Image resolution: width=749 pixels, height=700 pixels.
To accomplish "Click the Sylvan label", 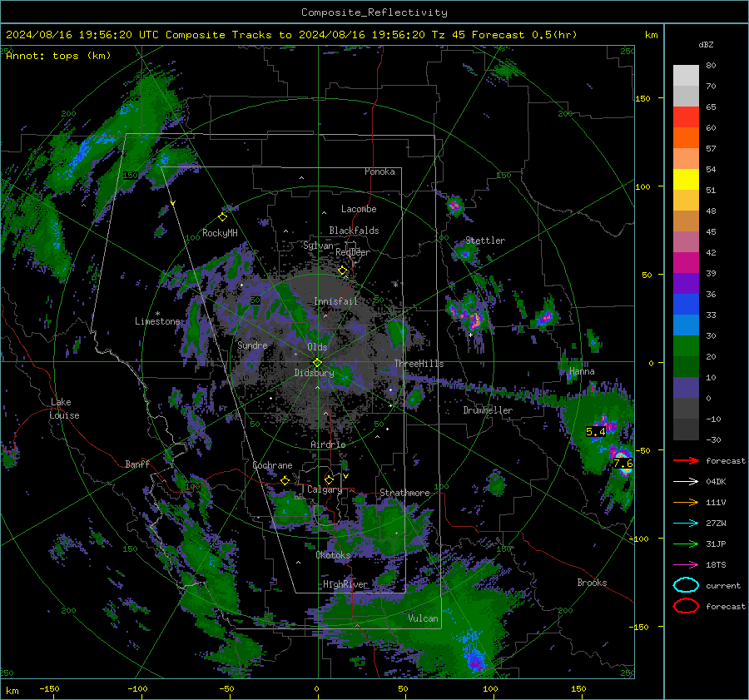I will [318, 246].
